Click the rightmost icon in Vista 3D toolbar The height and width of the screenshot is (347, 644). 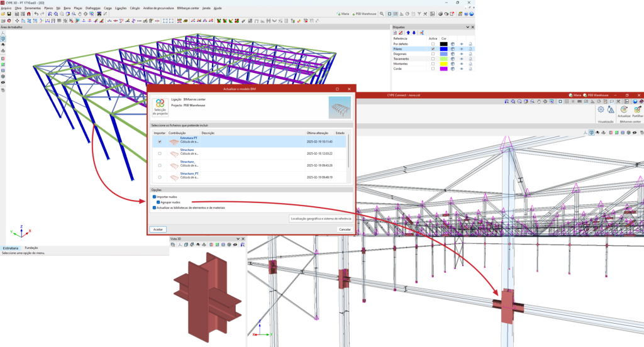242,245
